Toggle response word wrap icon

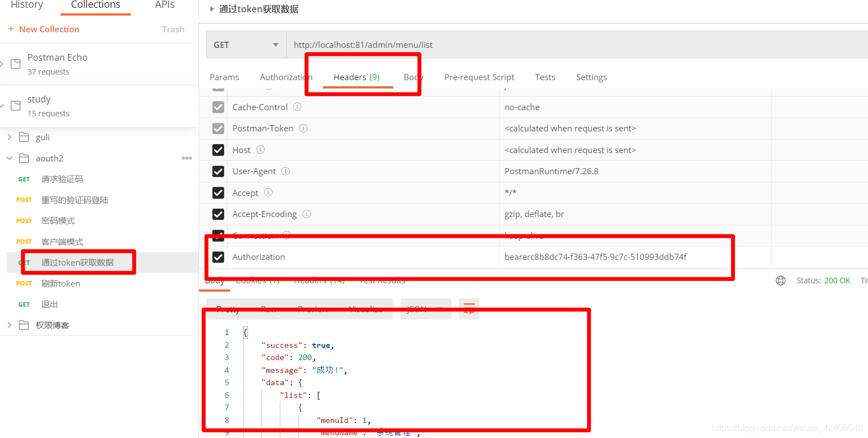(469, 308)
